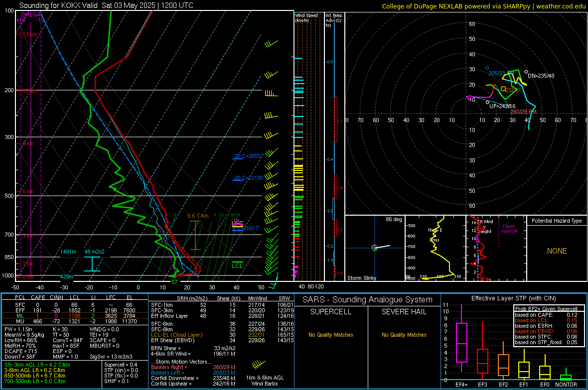Screen dimensions: 588x390
Task: Click the 850-500mb LR = 6.7 C/km line
Action: coord(35,376)
